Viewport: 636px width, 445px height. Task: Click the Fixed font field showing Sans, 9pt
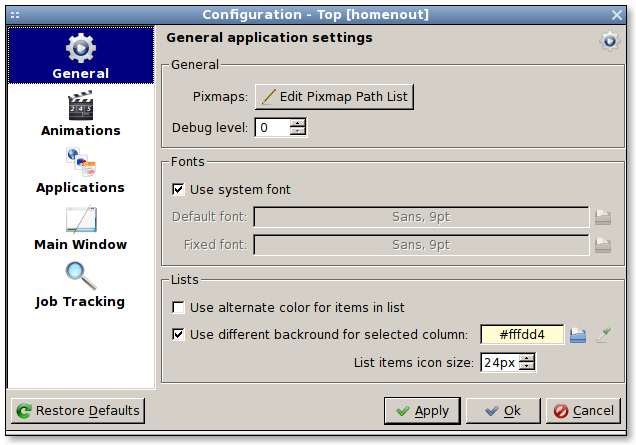pyautogui.click(x=421, y=245)
